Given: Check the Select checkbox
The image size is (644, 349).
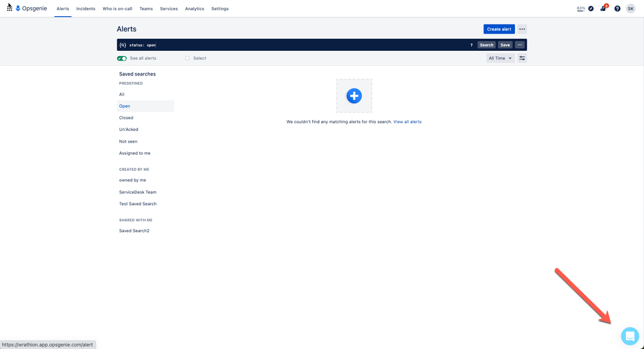Looking at the screenshot, I should 188,58.
